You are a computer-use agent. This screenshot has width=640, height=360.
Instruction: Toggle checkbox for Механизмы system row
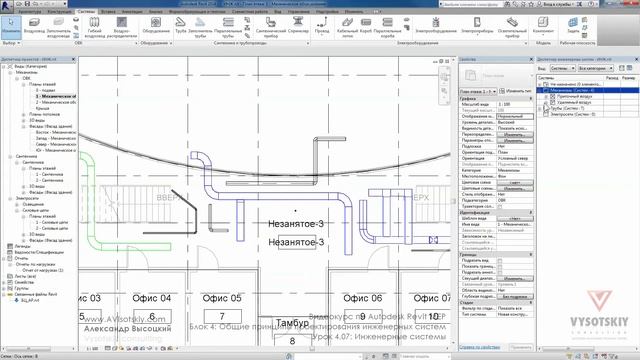546,90
